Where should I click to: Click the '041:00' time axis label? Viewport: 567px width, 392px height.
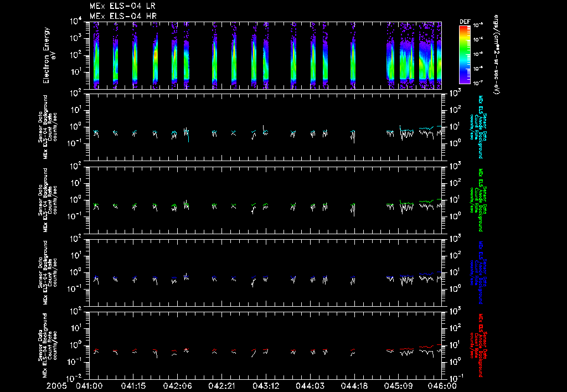[89, 386]
